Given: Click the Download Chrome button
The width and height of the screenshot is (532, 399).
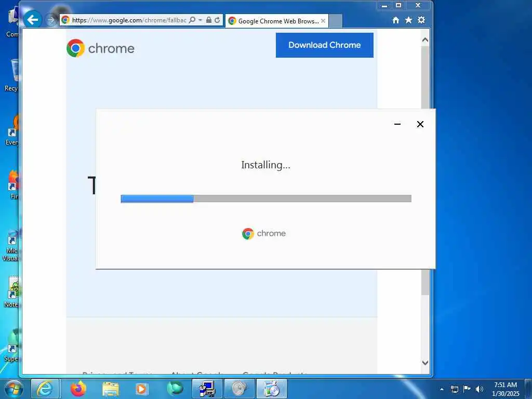Looking at the screenshot, I should [x=324, y=45].
